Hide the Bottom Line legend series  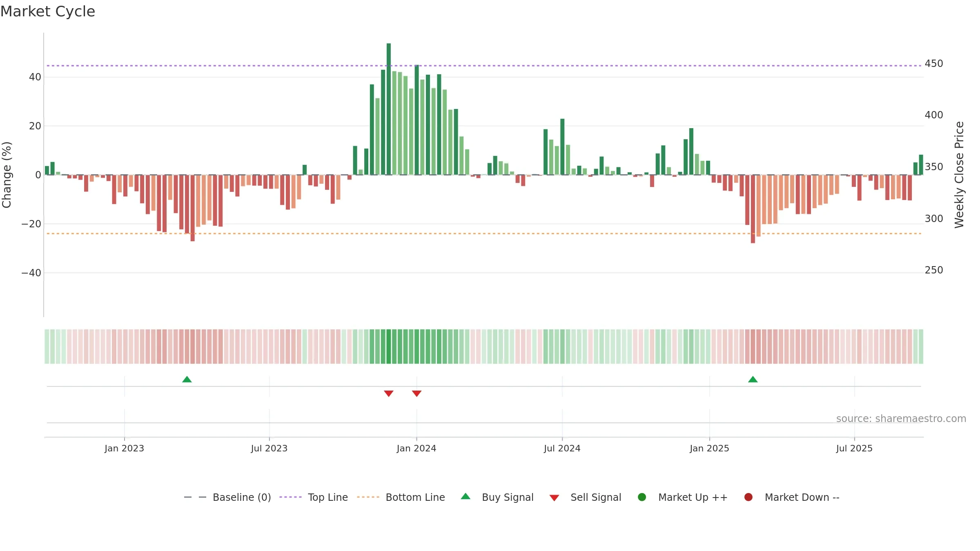401,497
